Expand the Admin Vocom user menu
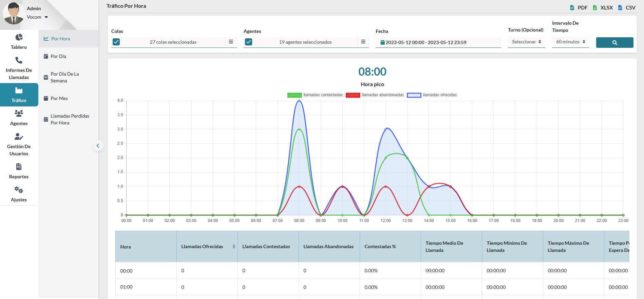644x299 pixels. 46,17
